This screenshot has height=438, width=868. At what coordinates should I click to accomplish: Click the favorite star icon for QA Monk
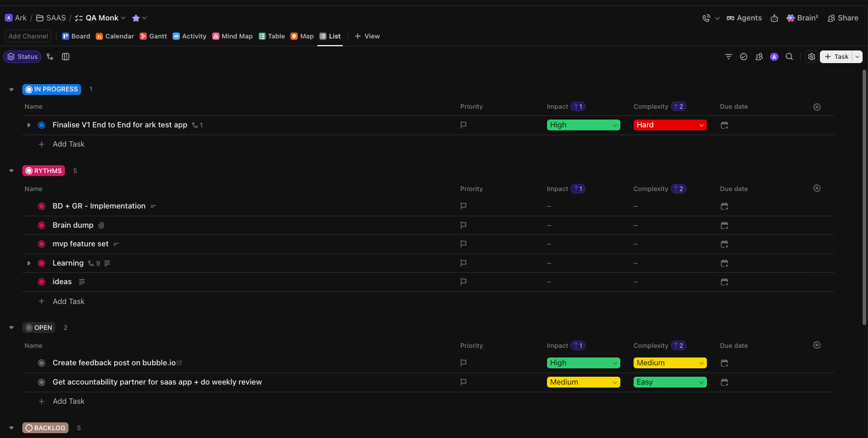136,18
